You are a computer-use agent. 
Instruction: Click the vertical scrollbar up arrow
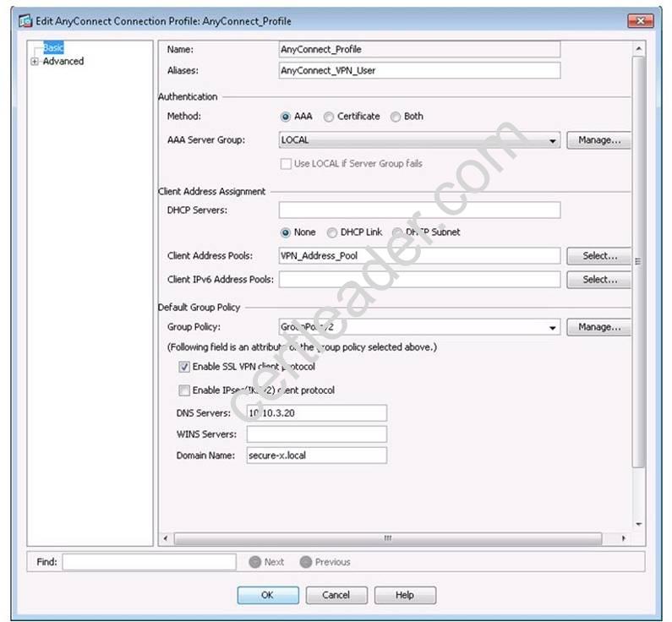tap(638, 49)
